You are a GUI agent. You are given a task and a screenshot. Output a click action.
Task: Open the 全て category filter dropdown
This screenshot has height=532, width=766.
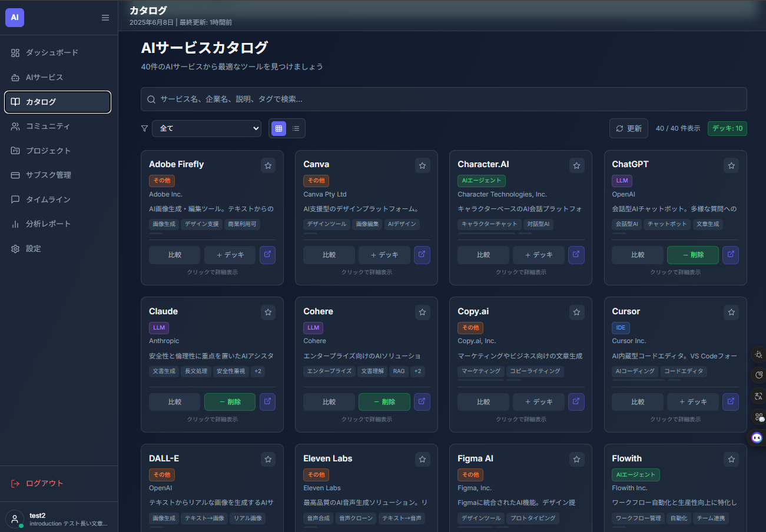(207, 128)
